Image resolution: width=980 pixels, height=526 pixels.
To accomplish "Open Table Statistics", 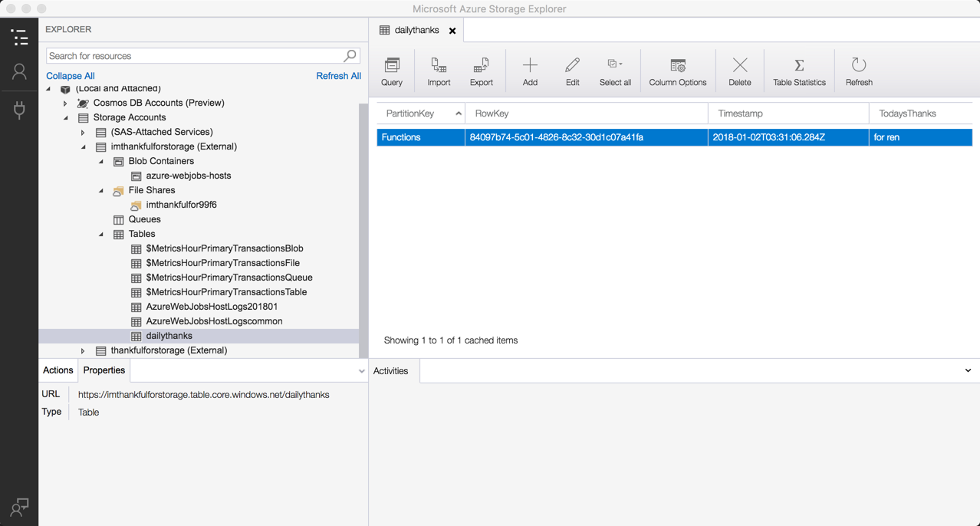I will click(x=799, y=71).
